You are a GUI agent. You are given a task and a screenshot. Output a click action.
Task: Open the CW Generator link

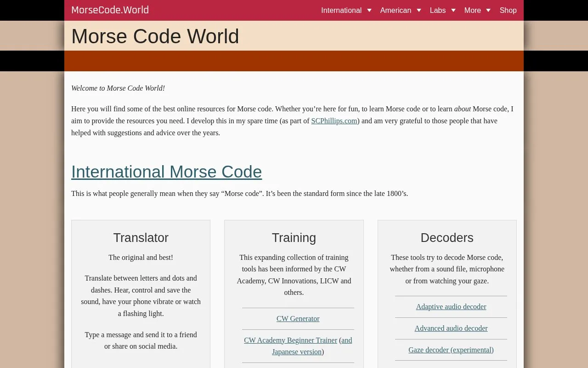point(298,319)
